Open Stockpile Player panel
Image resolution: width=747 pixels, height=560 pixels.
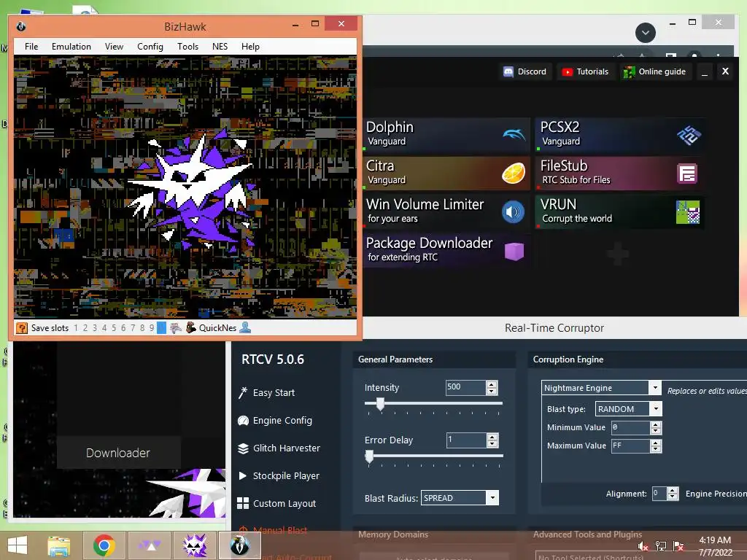click(279, 475)
